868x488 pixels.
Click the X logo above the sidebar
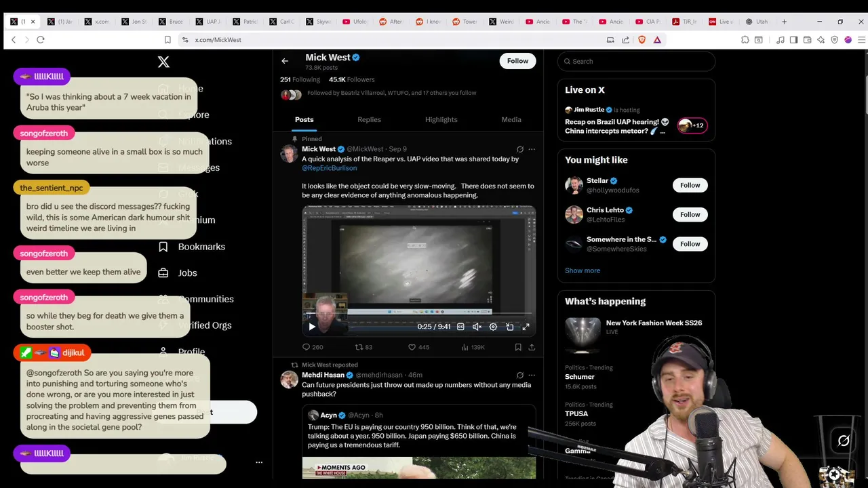click(163, 62)
